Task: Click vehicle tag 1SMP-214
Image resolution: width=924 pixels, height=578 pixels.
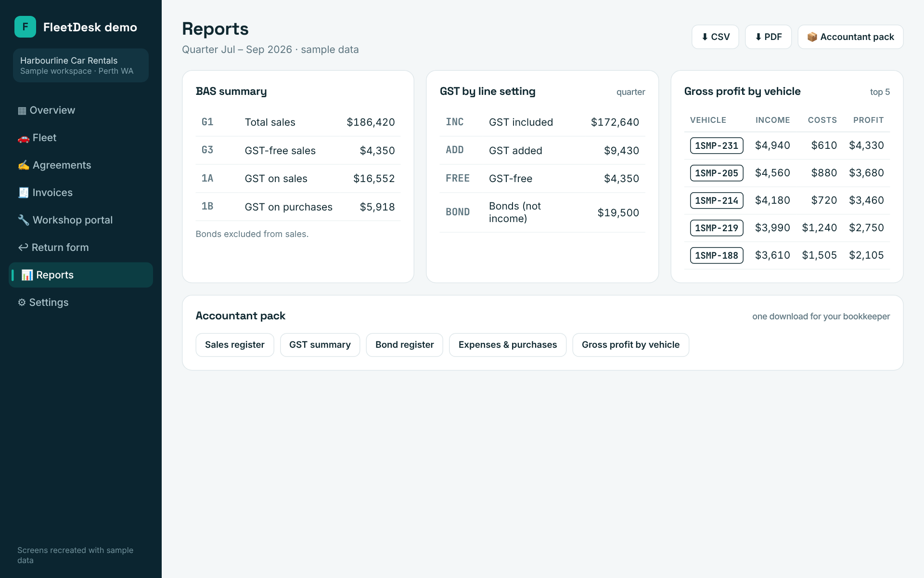Action: (x=717, y=200)
